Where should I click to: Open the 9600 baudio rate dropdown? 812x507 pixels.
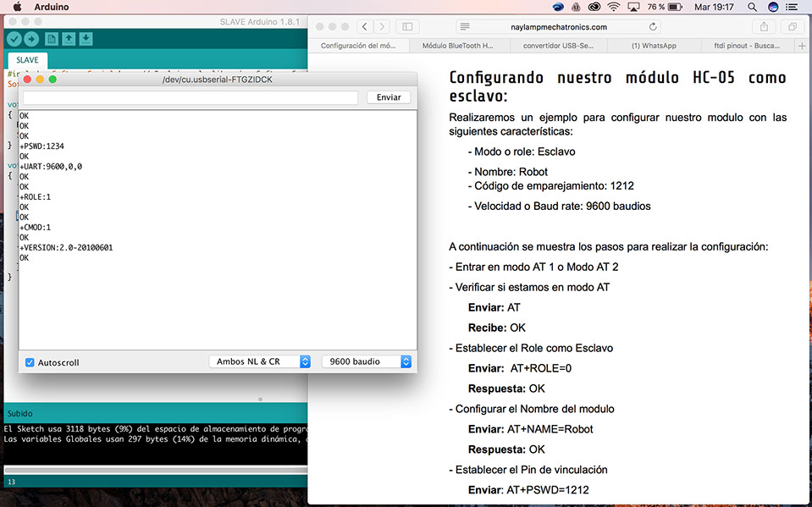pyautogui.click(x=367, y=361)
